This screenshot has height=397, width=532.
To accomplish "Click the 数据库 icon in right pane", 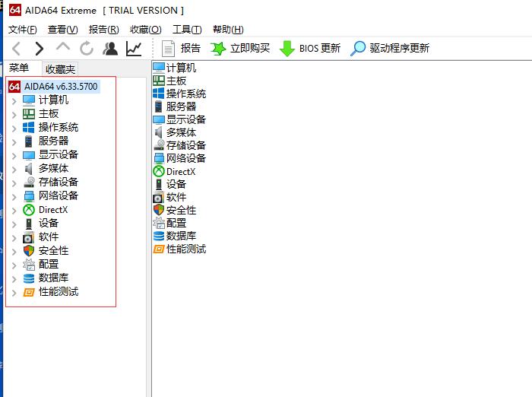I will coord(158,236).
